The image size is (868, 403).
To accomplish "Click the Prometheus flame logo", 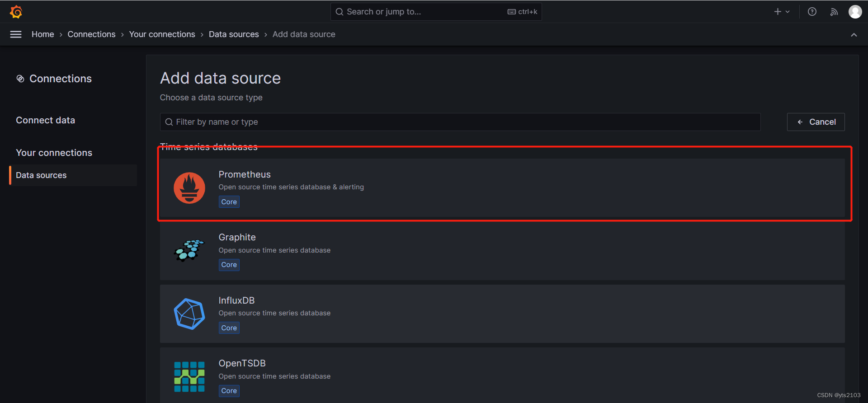I will pyautogui.click(x=189, y=188).
